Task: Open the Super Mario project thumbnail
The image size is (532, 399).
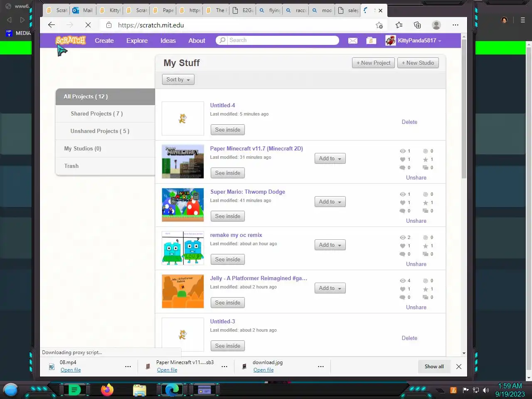Action: 183,205
